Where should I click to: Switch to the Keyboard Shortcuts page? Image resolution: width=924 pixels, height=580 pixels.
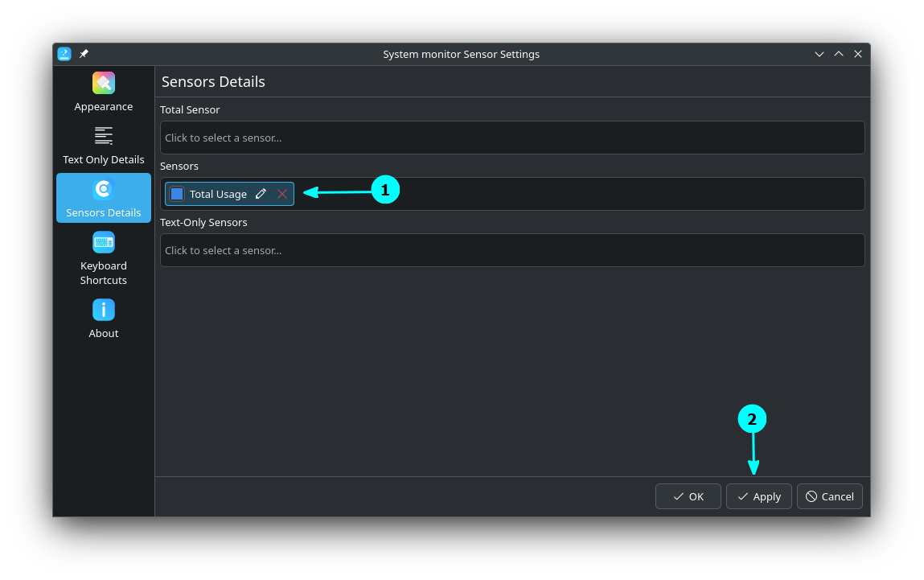[103, 257]
